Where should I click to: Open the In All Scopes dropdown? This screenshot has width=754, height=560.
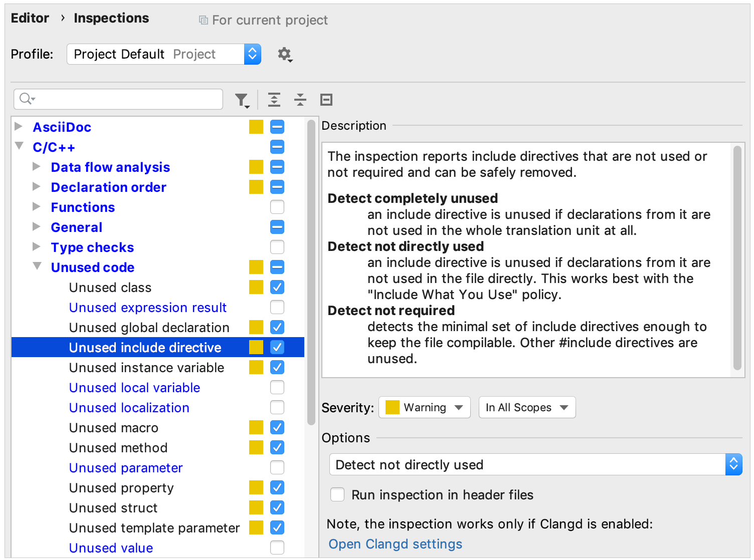click(x=527, y=407)
